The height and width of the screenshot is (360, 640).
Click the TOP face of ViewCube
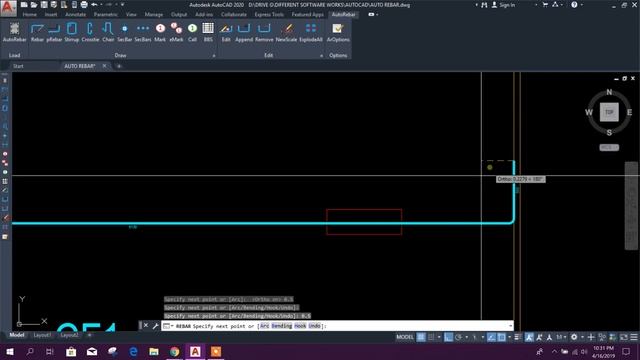pyautogui.click(x=609, y=112)
